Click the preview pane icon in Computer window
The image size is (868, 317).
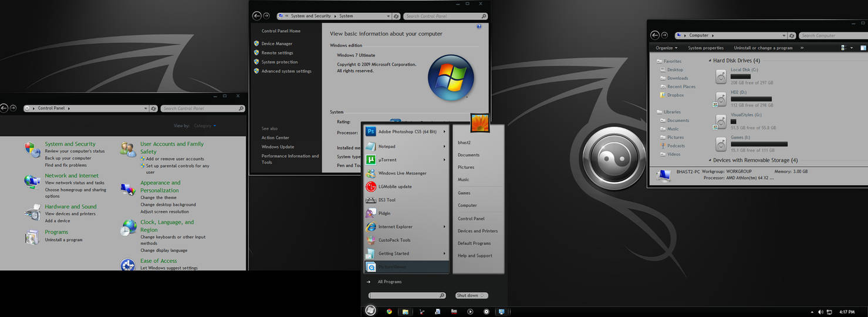click(863, 48)
